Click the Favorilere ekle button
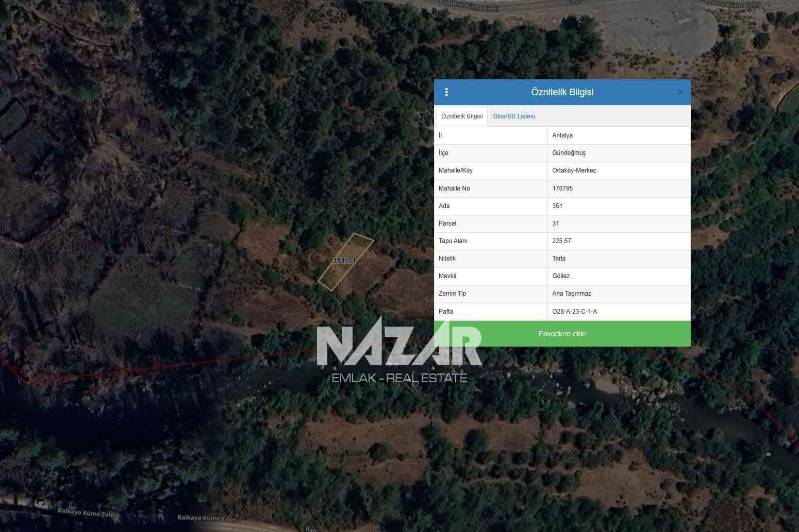Image resolution: width=799 pixels, height=532 pixels. coord(562,334)
